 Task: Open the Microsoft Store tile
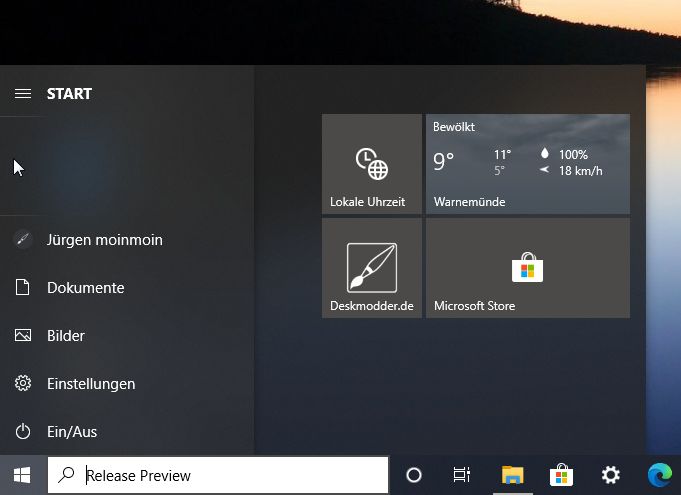click(x=527, y=268)
